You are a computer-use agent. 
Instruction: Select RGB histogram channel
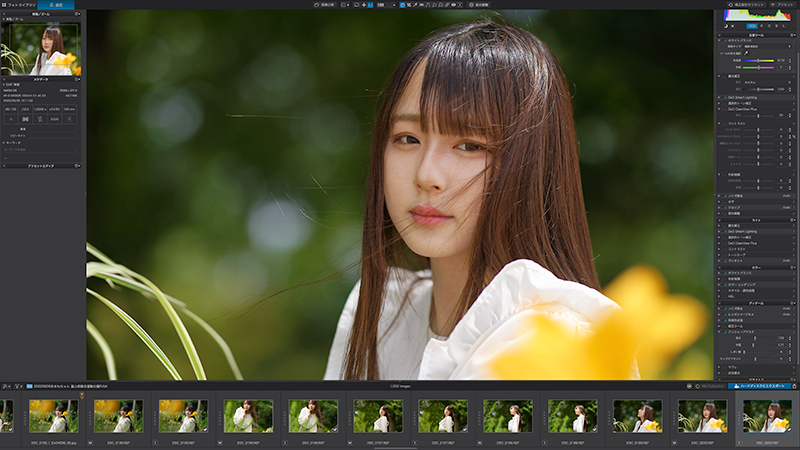coord(752,26)
